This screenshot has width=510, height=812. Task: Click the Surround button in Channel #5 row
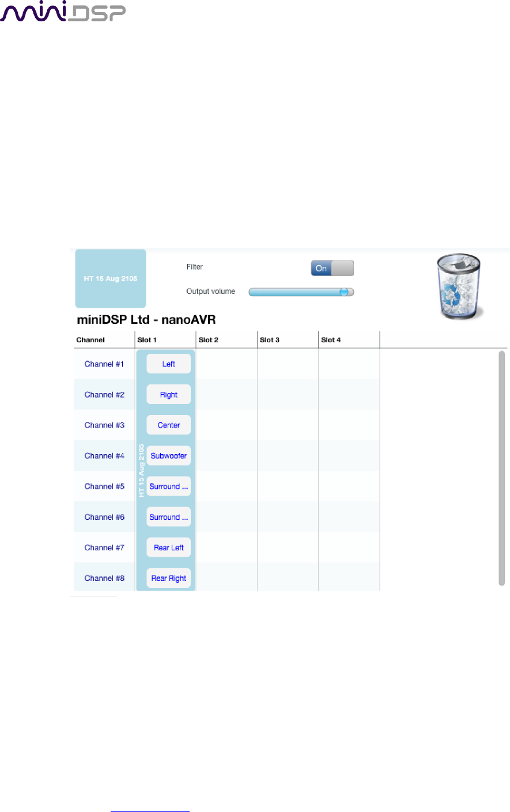click(x=168, y=486)
